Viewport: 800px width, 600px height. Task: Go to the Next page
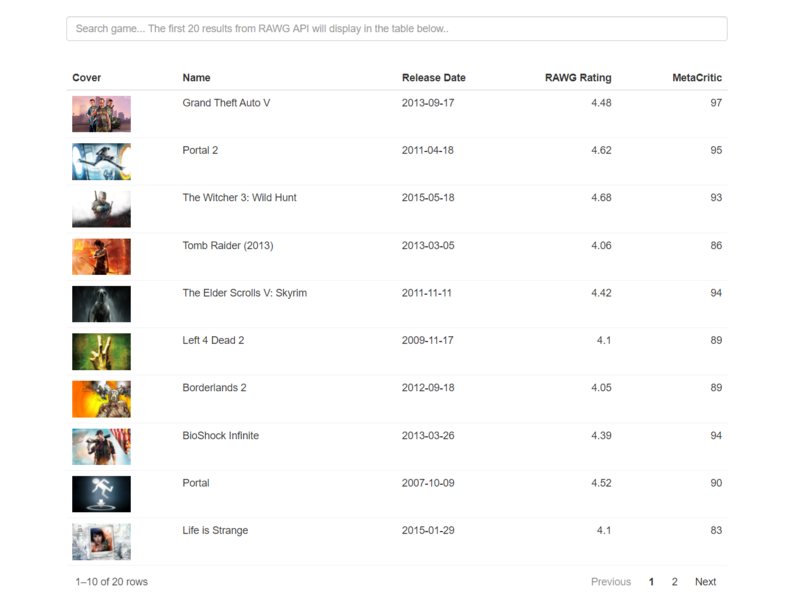tap(705, 582)
